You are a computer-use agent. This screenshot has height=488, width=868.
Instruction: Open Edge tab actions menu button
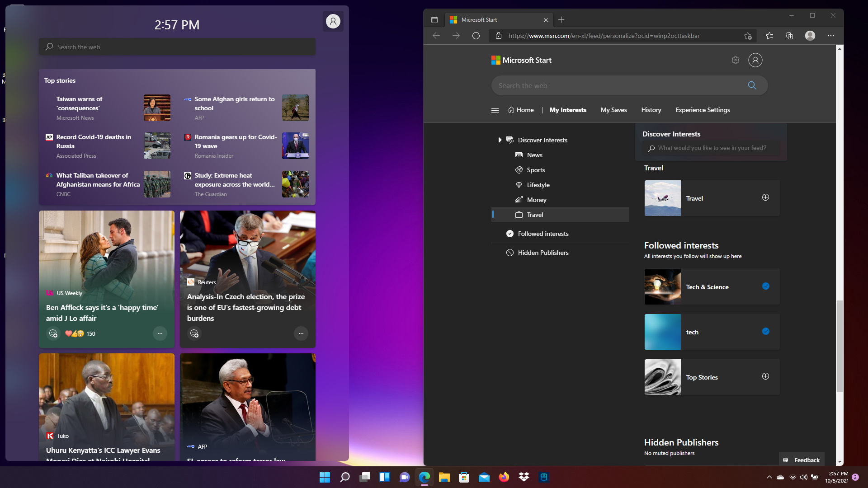click(x=434, y=20)
